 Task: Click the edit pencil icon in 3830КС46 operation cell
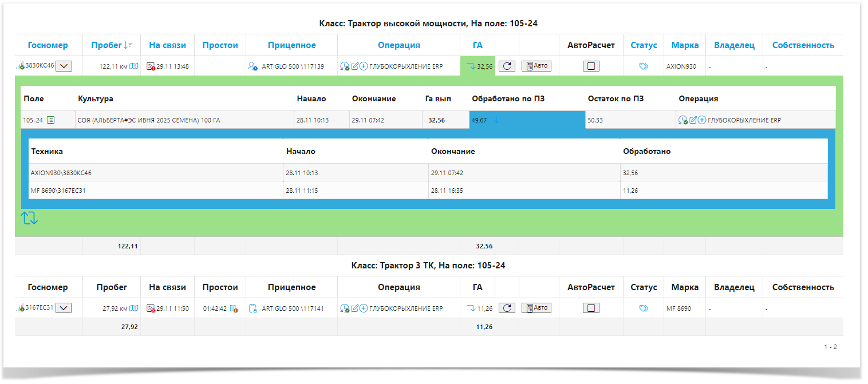[x=354, y=66]
